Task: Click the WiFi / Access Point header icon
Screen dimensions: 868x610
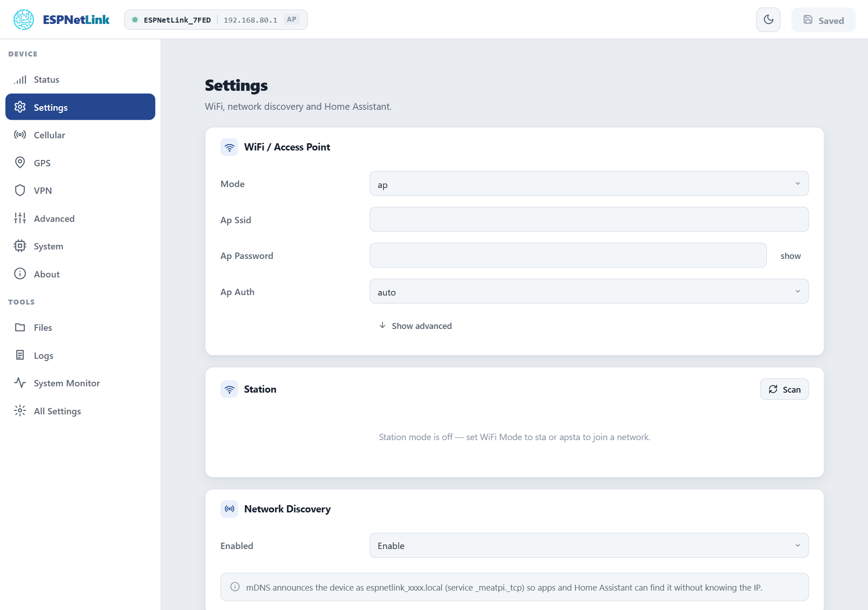Action: pos(229,147)
